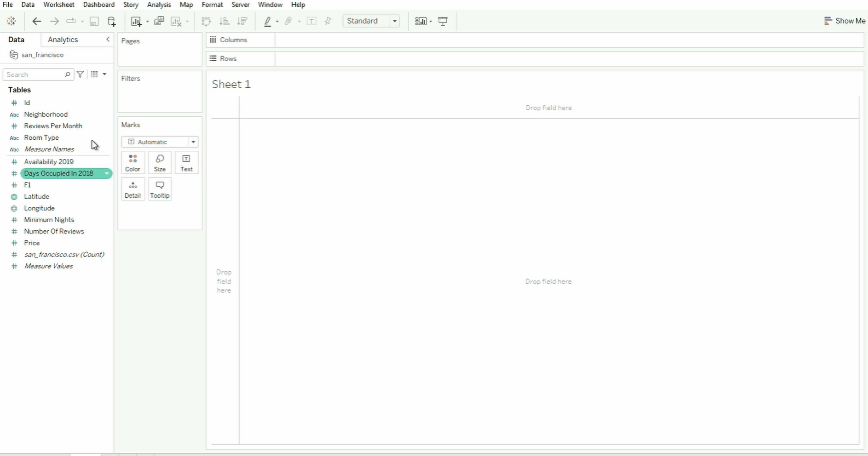
Task: Click the Search fields input box
Action: [x=38, y=74]
